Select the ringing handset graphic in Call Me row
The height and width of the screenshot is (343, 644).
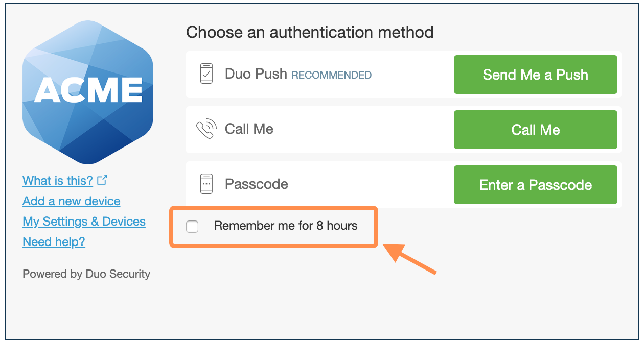pyautogui.click(x=206, y=129)
